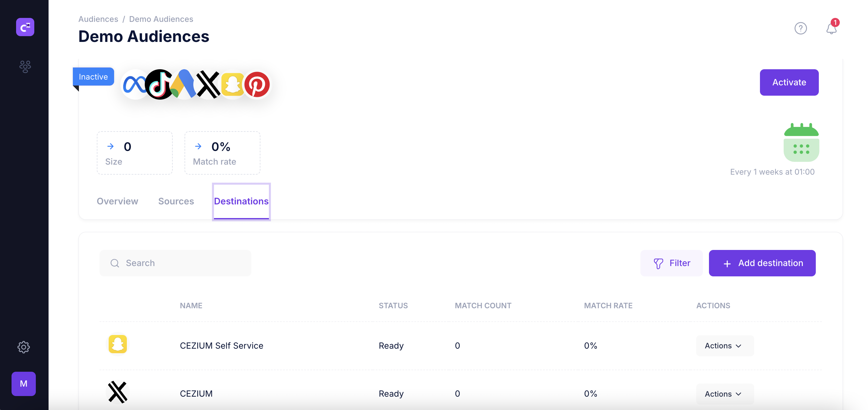Click the Google Ads platform logo
Viewport: 868px width, 410px height.
pyautogui.click(x=184, y=84)
